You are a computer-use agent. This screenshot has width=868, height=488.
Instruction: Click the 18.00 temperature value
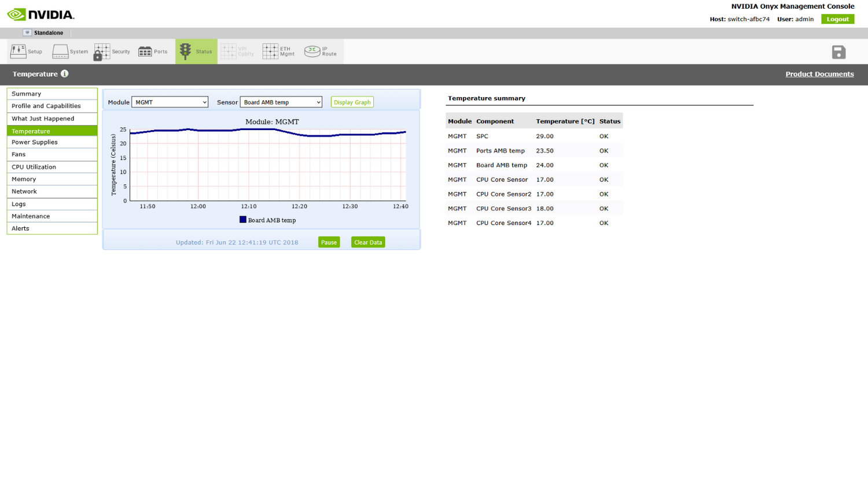pyautogui.click(x=545, y=209)
